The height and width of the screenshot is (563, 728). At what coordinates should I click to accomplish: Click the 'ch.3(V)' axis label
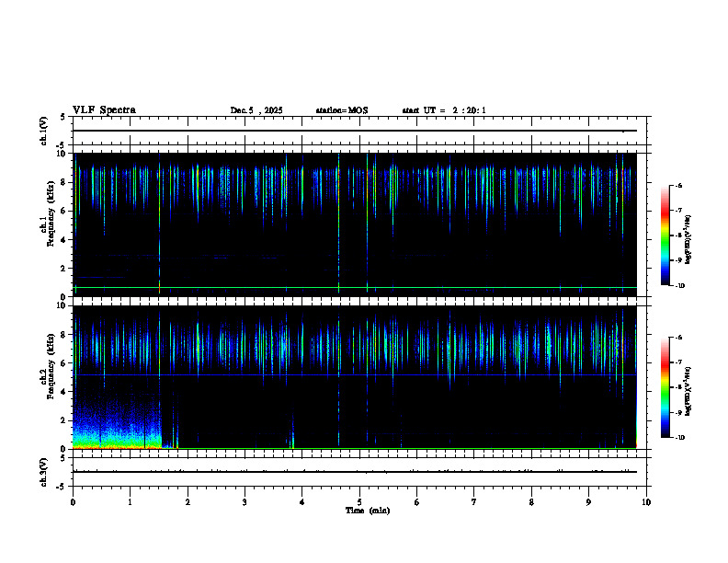coord(43,472)
